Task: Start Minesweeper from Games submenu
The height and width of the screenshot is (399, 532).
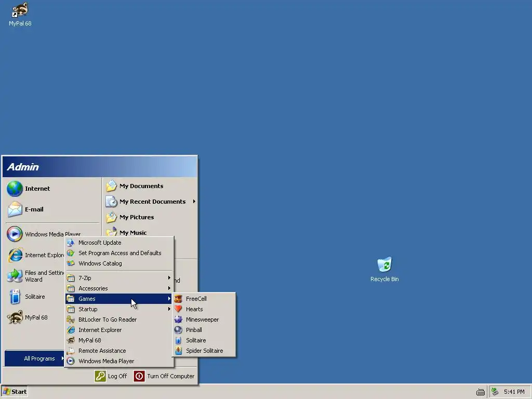Action: [x=204, y=320]
